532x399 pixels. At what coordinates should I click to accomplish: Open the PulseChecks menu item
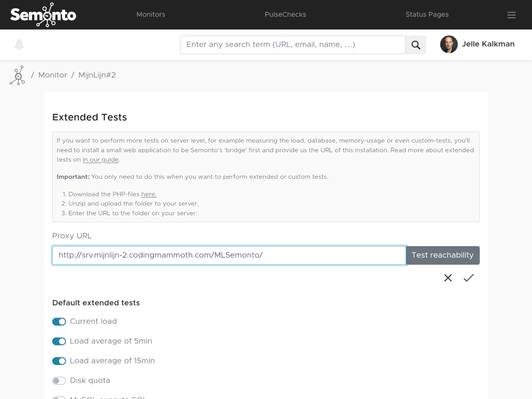285,15
